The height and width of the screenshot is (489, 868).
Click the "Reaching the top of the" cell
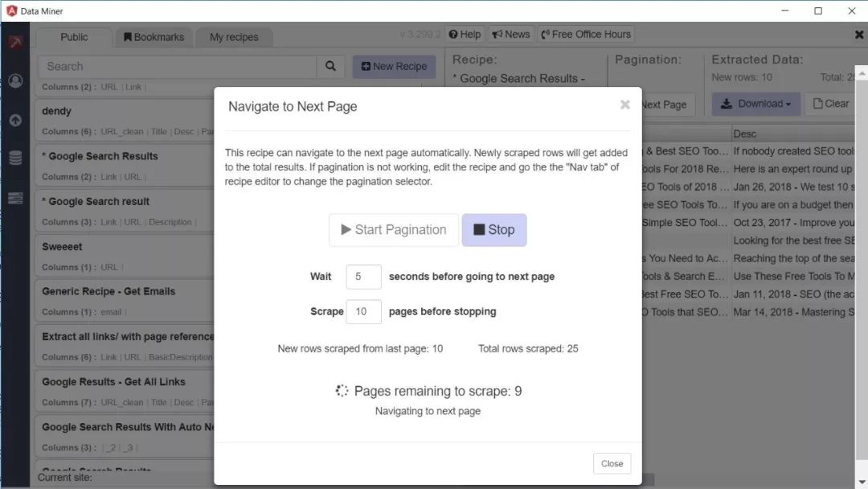(x=793, y=259)
